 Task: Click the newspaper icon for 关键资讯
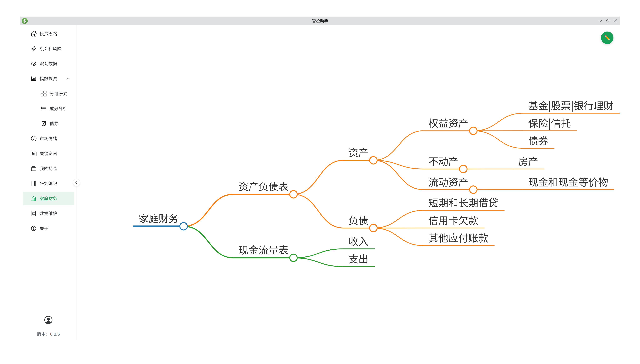pyautogui.click(x=34, y=153)
